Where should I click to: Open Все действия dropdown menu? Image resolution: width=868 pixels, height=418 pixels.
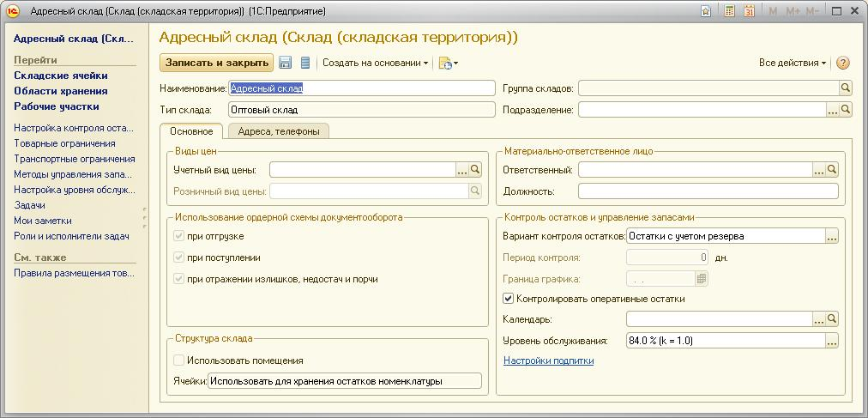point(793,64)
